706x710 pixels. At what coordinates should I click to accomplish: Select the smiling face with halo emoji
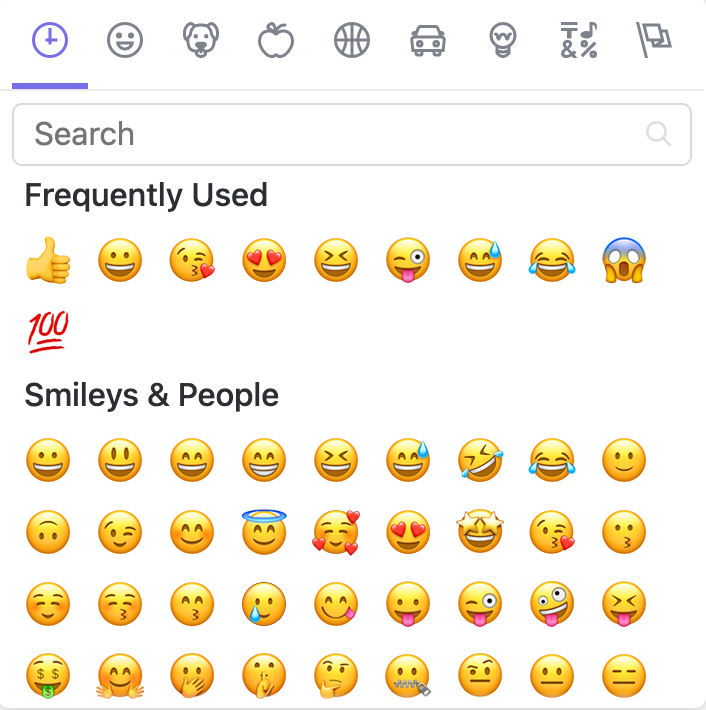[264, 531]
